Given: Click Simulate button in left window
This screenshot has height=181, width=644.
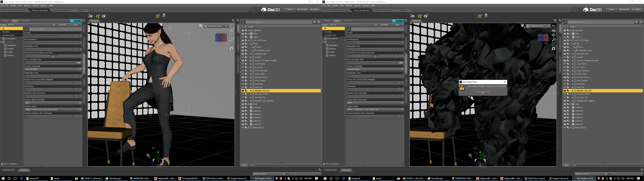Looking at the screenshot, I should click(x=76, y=21).
